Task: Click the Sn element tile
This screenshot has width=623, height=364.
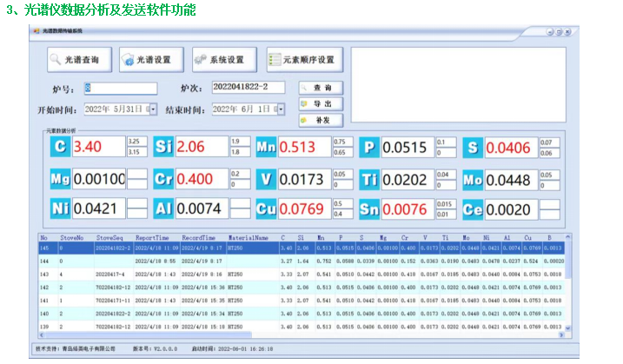Action: click(368, 209)
